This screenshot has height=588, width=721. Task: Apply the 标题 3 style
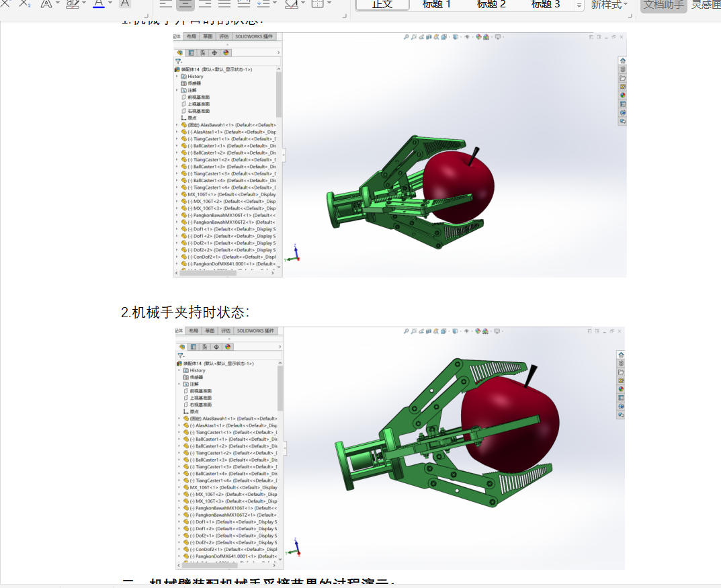click(546, 5)
